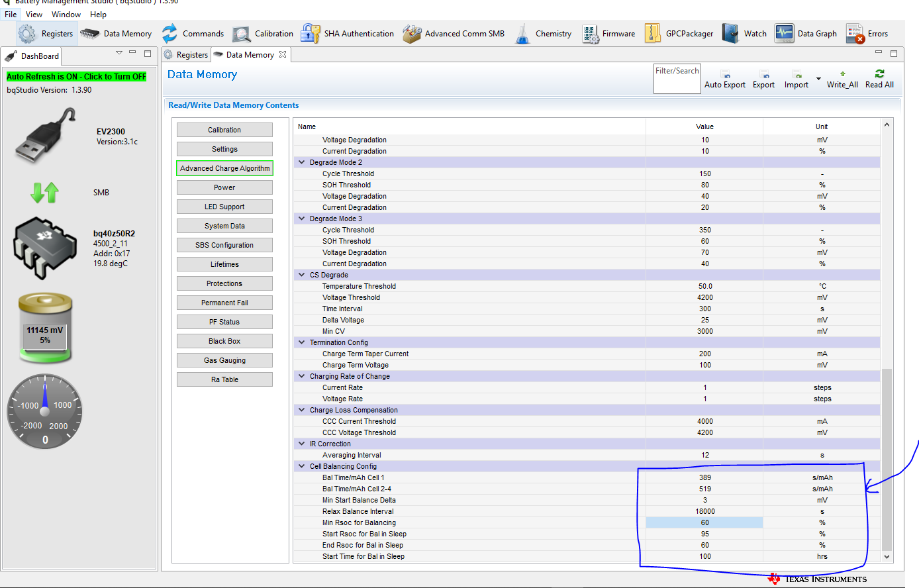Select the LED Support button
The image size is (919, 588).
click(x=224, y=207)
